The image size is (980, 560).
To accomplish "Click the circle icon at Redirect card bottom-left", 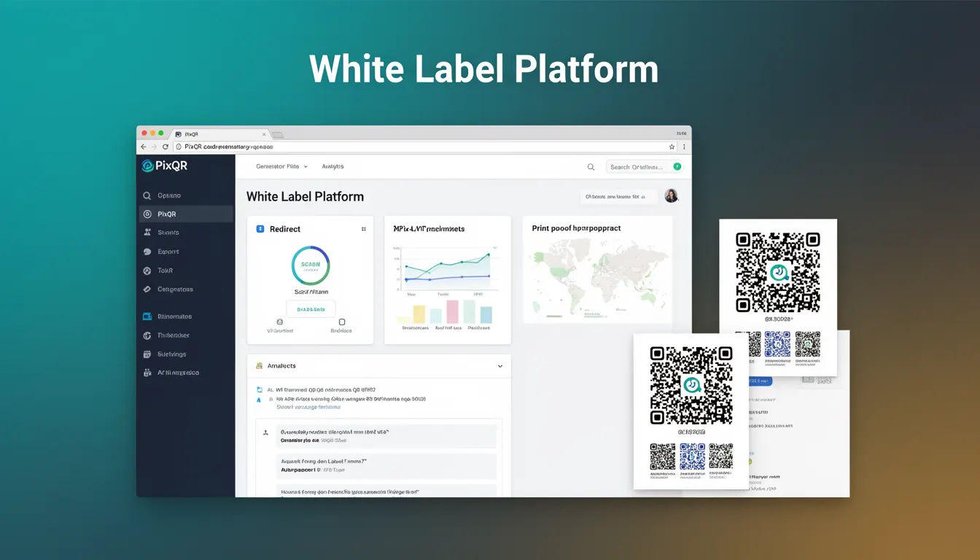I will pos(279,322).
